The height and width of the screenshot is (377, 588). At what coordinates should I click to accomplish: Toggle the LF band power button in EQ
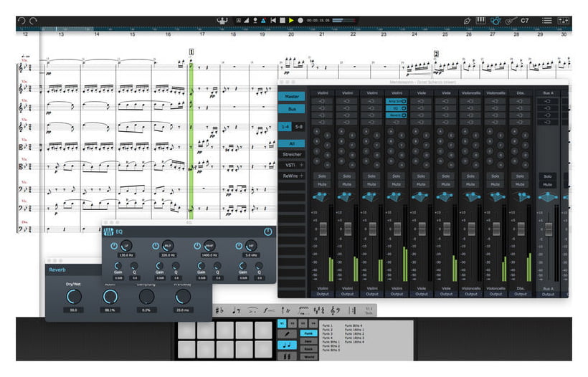click(x=114, y=247)
